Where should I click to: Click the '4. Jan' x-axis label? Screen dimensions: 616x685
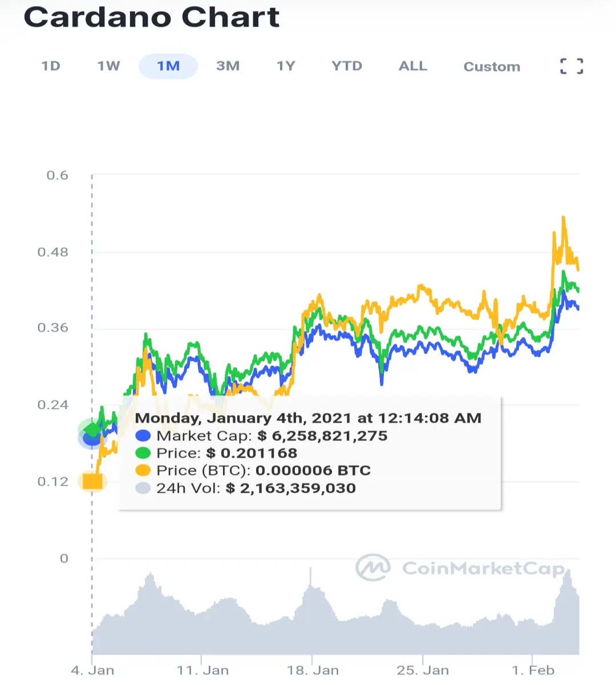tap(92, 670)
